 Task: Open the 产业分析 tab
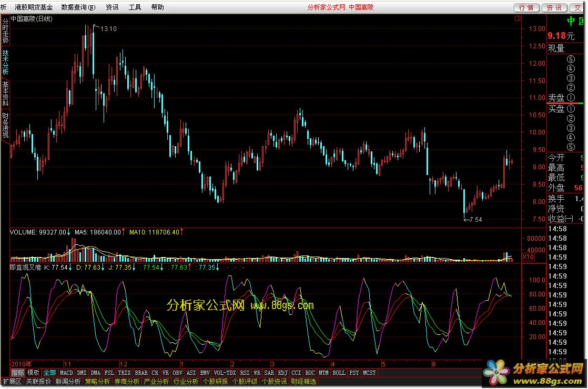[156, 382]
